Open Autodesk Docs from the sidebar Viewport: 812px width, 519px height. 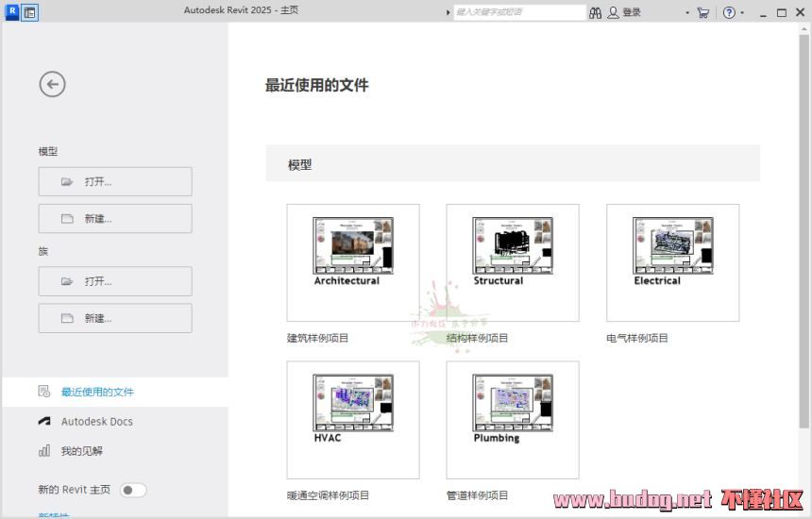pyautogui.click(x=96, y=422)
